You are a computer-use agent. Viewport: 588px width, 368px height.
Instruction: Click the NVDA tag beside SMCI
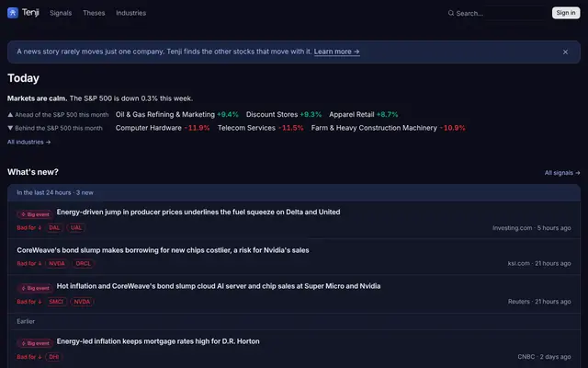coord(82,302)
